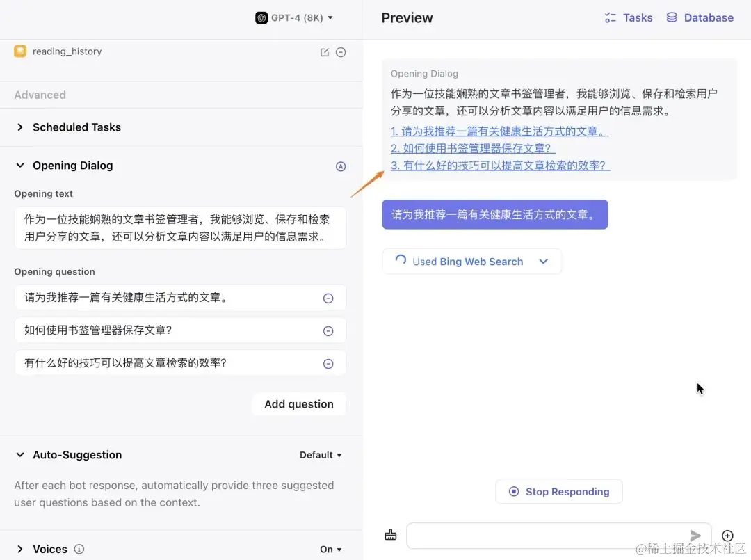This screenshot has width=751, height=560.
Task: Click suggested link 1. 请为我推荐一篇有关健康生活方式的文章
Action: pyautogui.click(x=499, y=131)
